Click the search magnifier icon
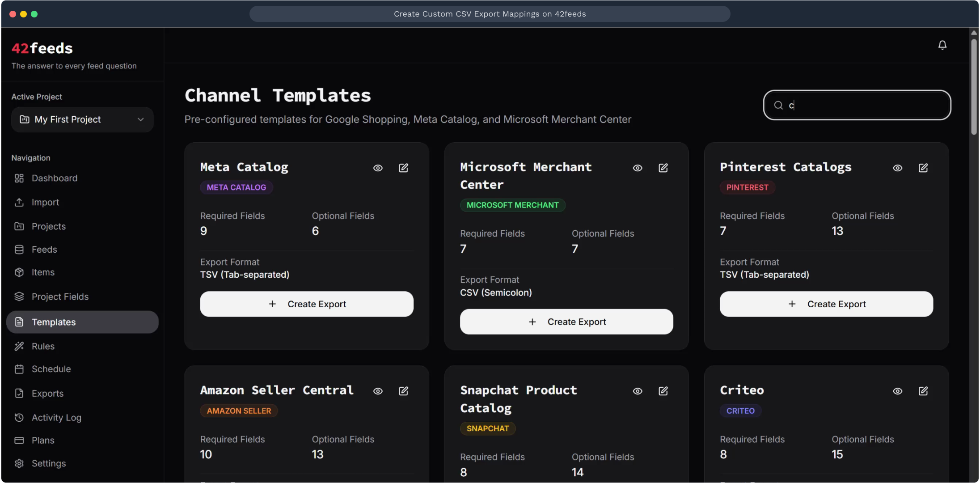The width and height of the screenshot is (980, 483). pos(778,105)
